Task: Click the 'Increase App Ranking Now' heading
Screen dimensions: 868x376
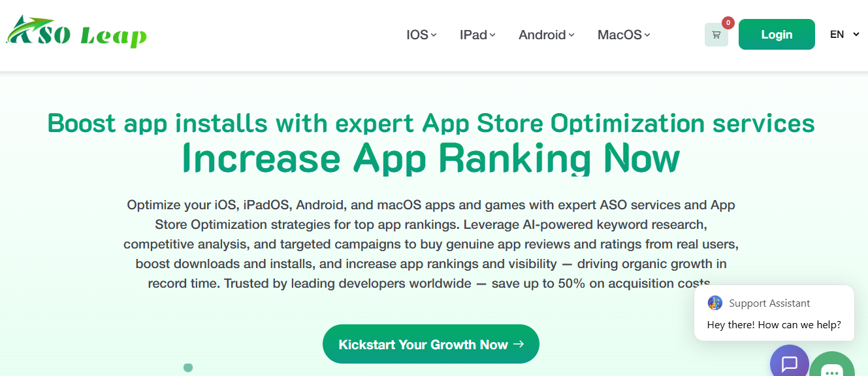Action: pyautogui.click(x=431, y=158)
